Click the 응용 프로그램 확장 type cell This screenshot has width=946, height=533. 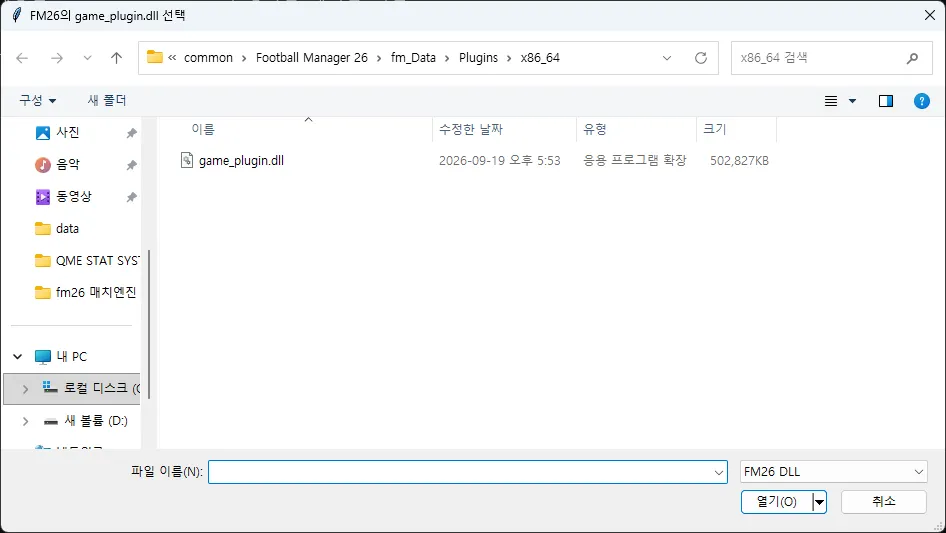tap(635, 161)
